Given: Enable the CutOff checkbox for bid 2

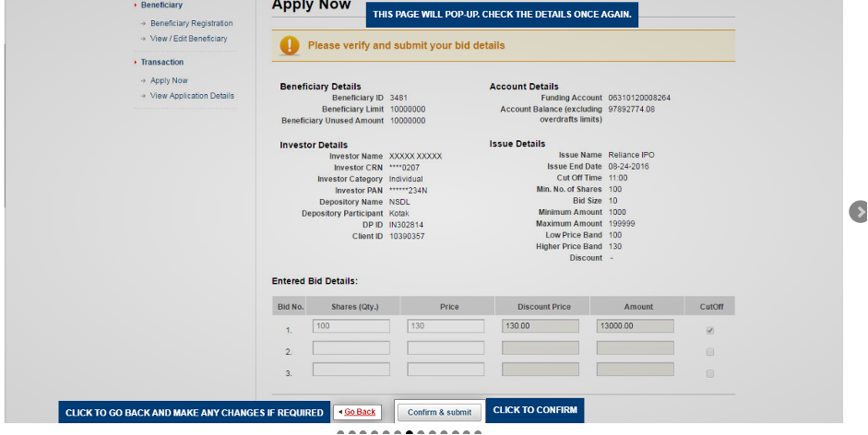Looking at the screenshot, I should click(x=709, y=352).
